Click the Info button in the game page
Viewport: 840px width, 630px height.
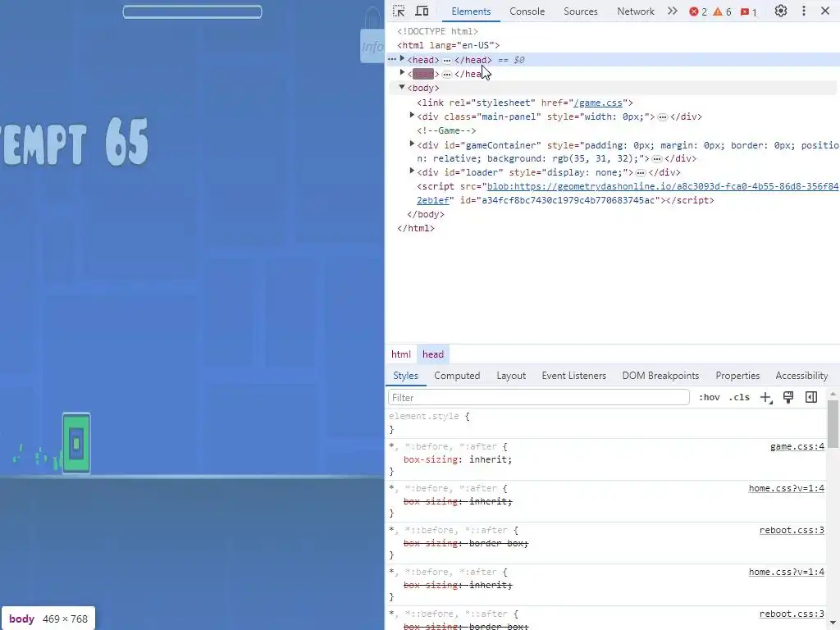[x=372, y=47]
